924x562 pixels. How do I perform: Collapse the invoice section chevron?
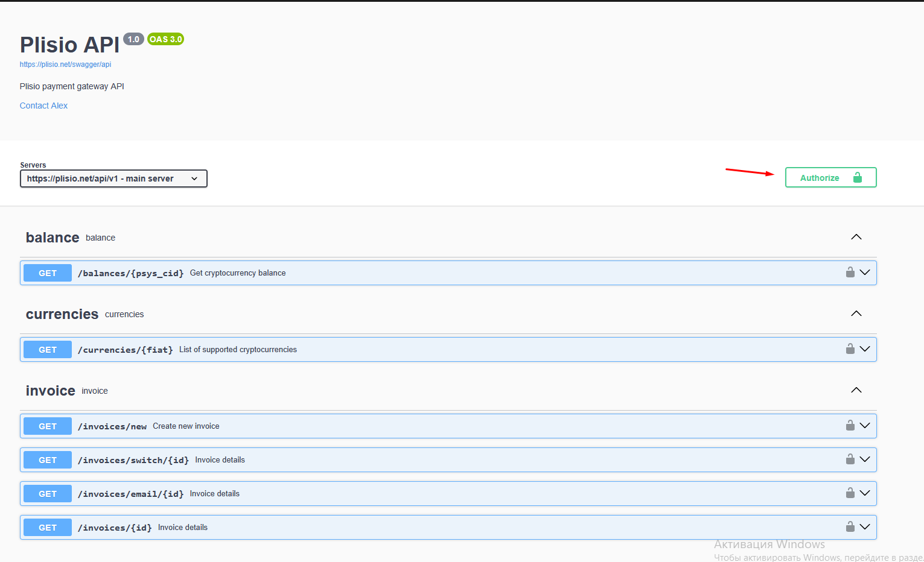856,390
